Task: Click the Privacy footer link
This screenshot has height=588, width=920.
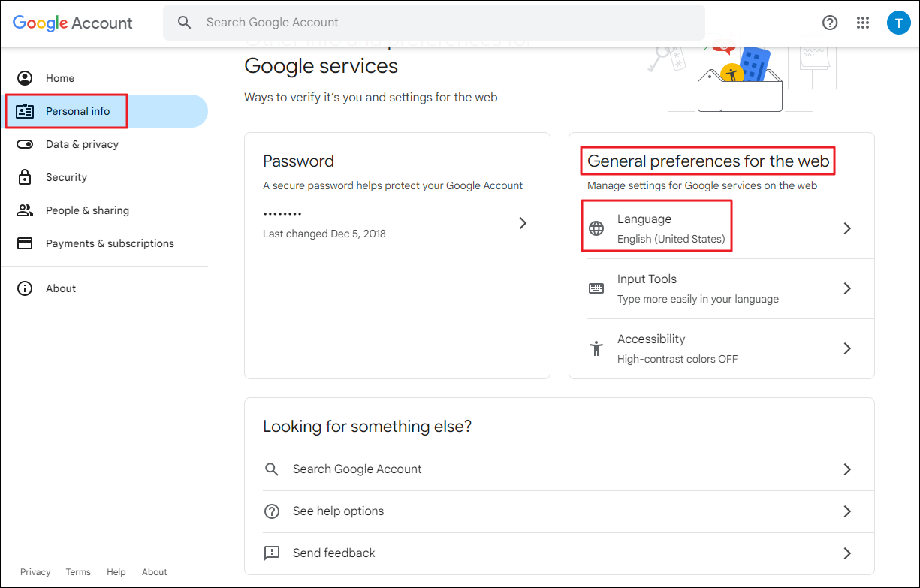Action: [35, 572]
